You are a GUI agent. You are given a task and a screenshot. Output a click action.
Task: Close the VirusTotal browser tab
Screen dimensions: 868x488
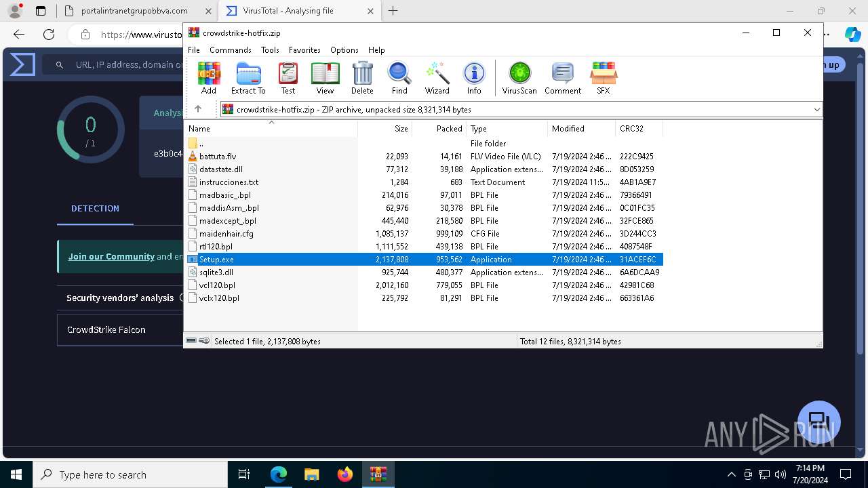point(370,11)
